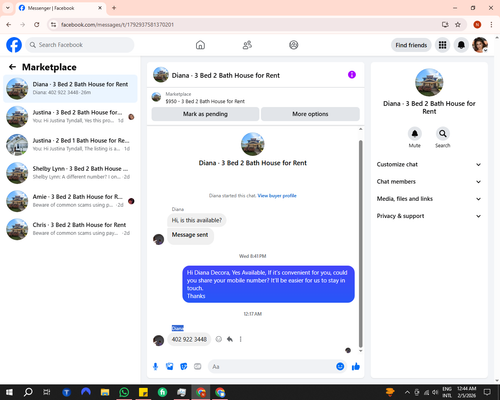The height and width of the screenshot is (400, 500).
Task: Open File Explorer from the taskbar
Action: (x=105, y=392)
